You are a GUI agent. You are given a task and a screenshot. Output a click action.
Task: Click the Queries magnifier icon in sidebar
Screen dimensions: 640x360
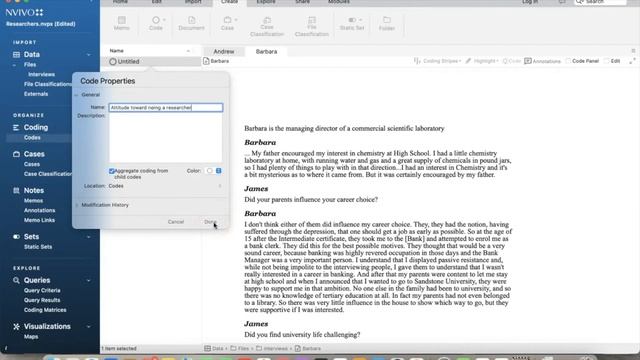[x=16, y=280]
